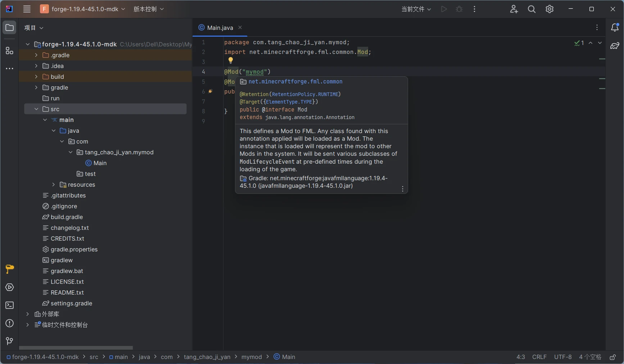The height and width of the screenshot is (364, 624).
Task: Open the Problems tool window
Action: pyautogui.click(x=9, y=324)
